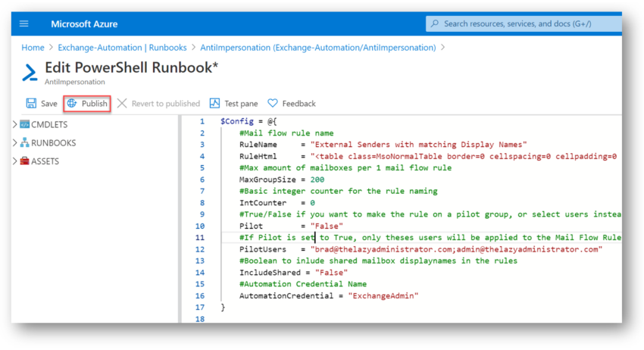This screenshot has width=644, height=350.
Task: Click the ASSETS toolbox icon
Action: tap(25, 161)
